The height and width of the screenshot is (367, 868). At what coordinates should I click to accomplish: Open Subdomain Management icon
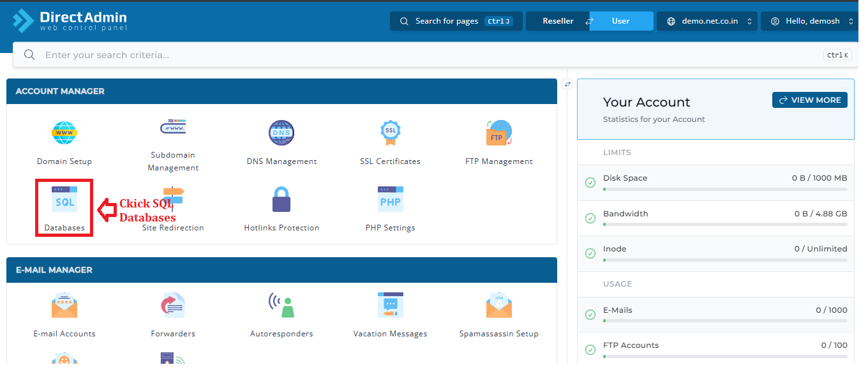[x=173, y=126]
